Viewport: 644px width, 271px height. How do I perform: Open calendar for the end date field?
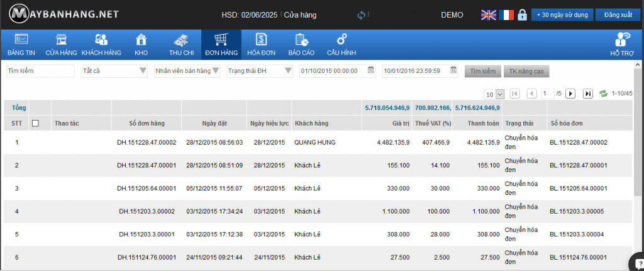point(453,70)
